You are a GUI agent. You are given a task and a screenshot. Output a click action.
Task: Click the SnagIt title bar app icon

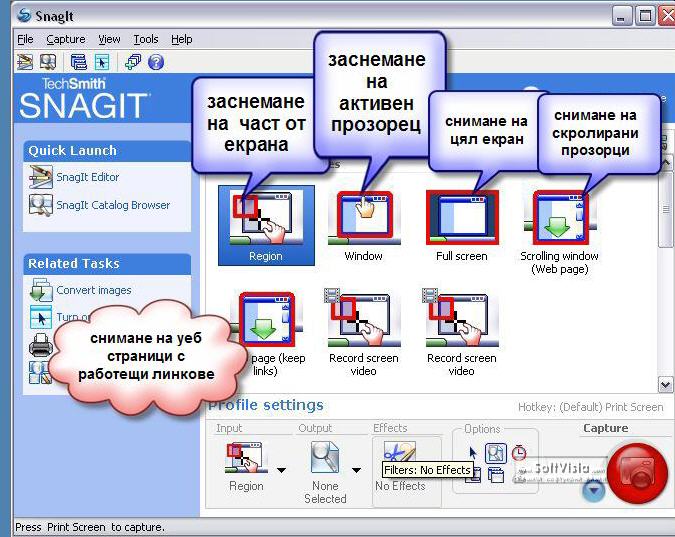pos(24,16)
